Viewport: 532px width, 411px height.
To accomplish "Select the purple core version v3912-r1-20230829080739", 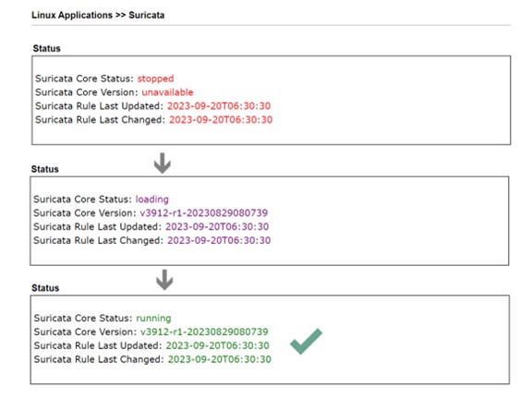I will pyautogui.click(x=203, y=213).
